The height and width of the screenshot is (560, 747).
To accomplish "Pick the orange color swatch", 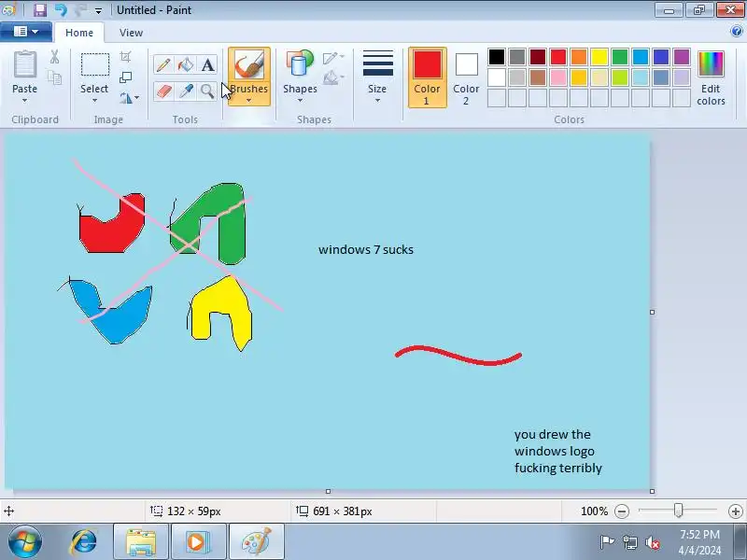I will click(x=579, y=57).
